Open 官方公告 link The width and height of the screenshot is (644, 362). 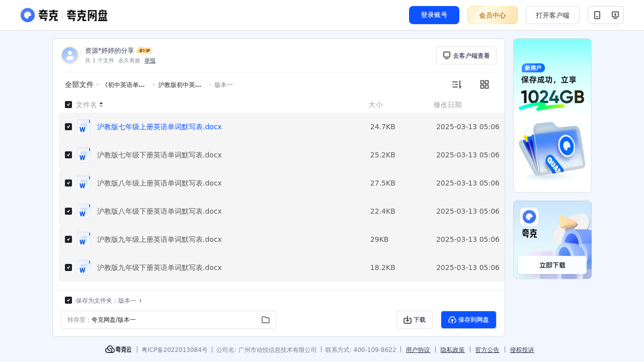[488, 350]
